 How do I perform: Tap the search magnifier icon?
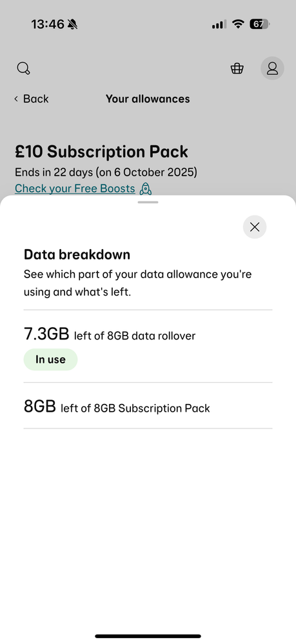click(x=23, y=68)
